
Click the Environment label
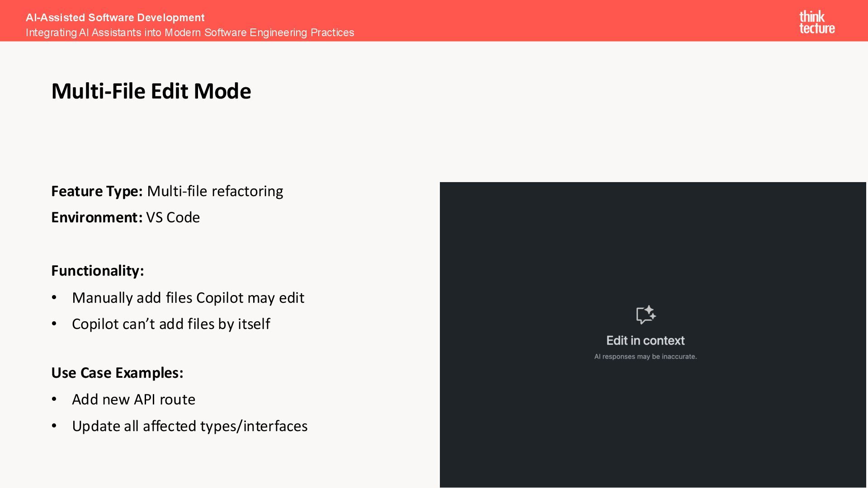(x=97, y=217)
